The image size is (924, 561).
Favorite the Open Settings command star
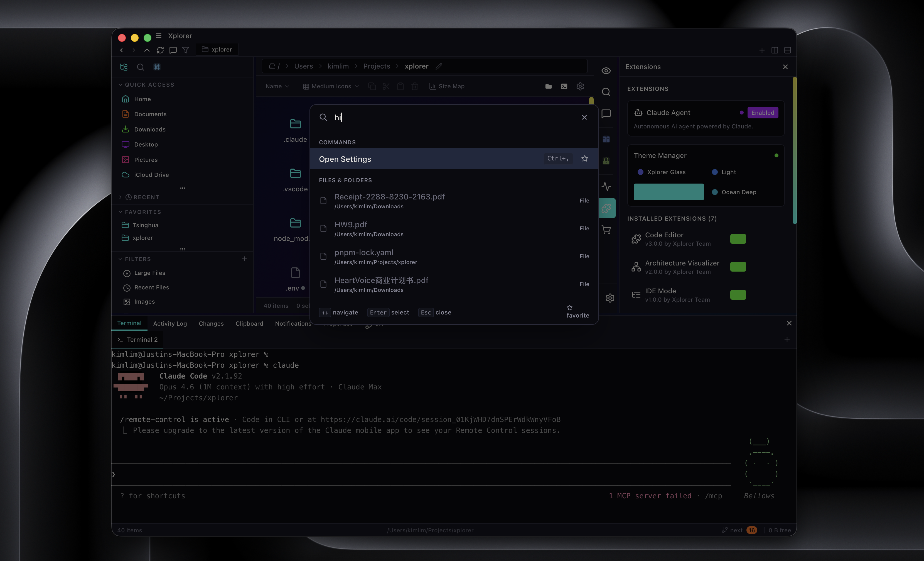(x=584, y=158)
